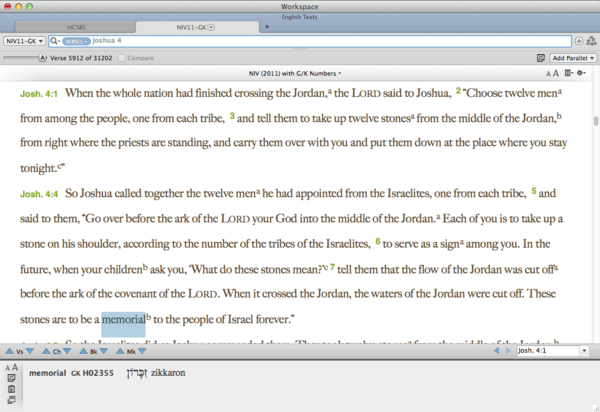Click the text pane vertical scrollbar thumb
The width and height of the screenshot is (600, 412).
[x=596, y=121]
